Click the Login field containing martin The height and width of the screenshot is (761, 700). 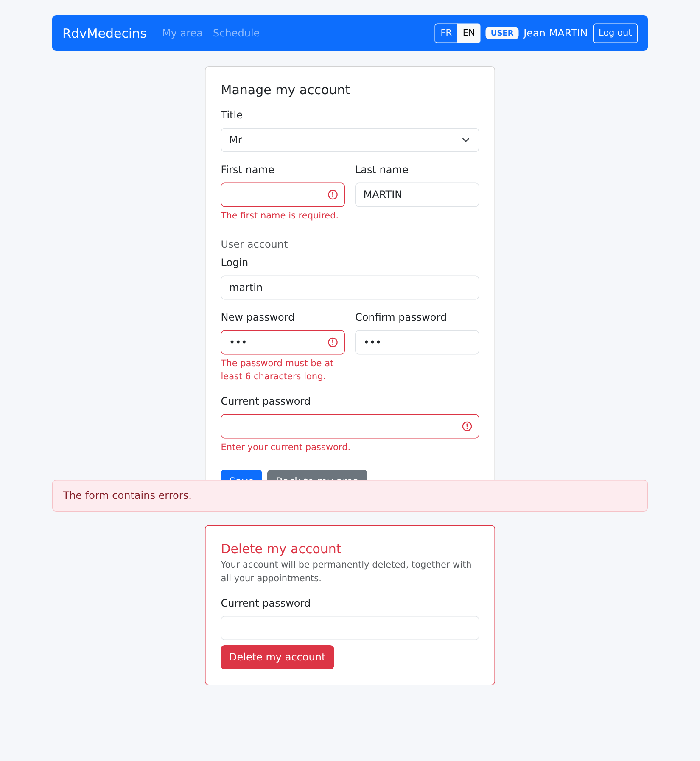[350, 288]
